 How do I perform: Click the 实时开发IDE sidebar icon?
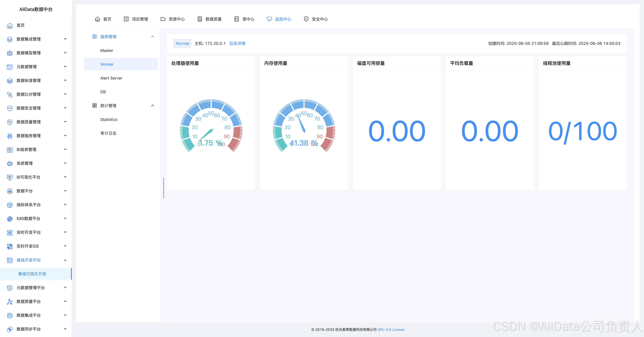point(9,246)
